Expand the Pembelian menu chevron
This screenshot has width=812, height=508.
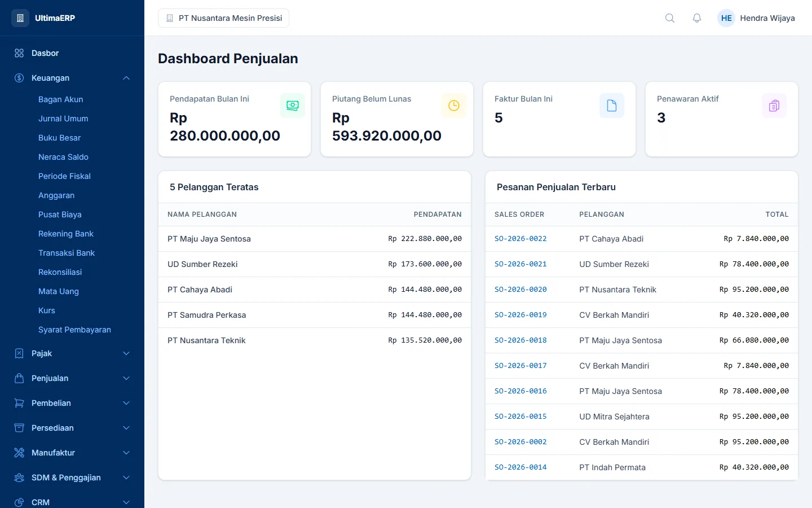click(126, 403)
